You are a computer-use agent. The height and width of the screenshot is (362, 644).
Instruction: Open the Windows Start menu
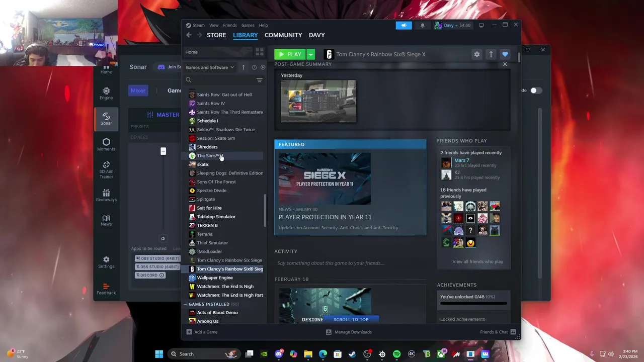(x=159, y=354)
